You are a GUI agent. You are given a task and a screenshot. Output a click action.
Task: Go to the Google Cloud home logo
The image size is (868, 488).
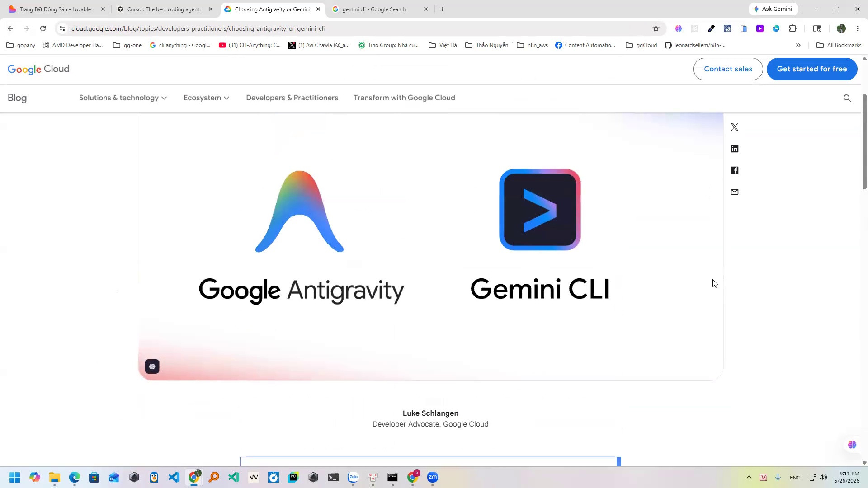point(38,69)
